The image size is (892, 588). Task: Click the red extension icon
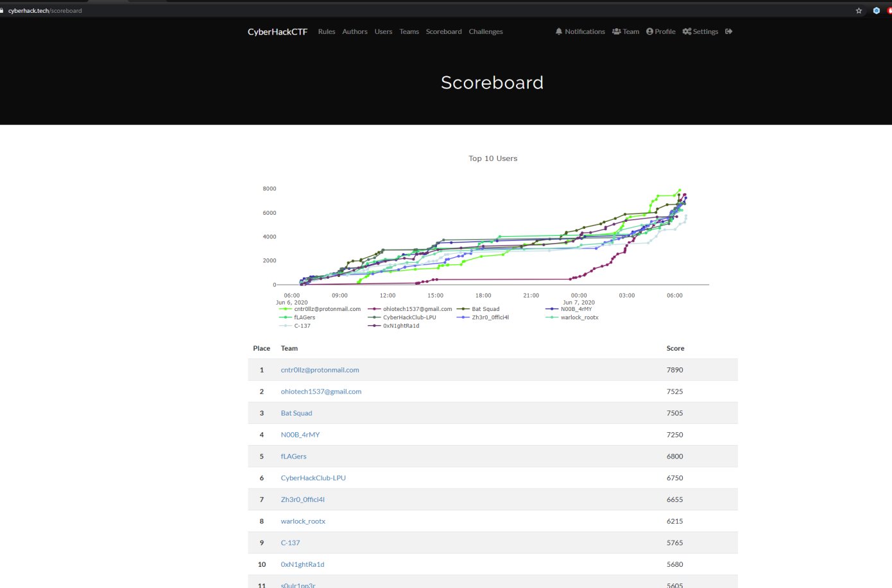tap(889, 10)
